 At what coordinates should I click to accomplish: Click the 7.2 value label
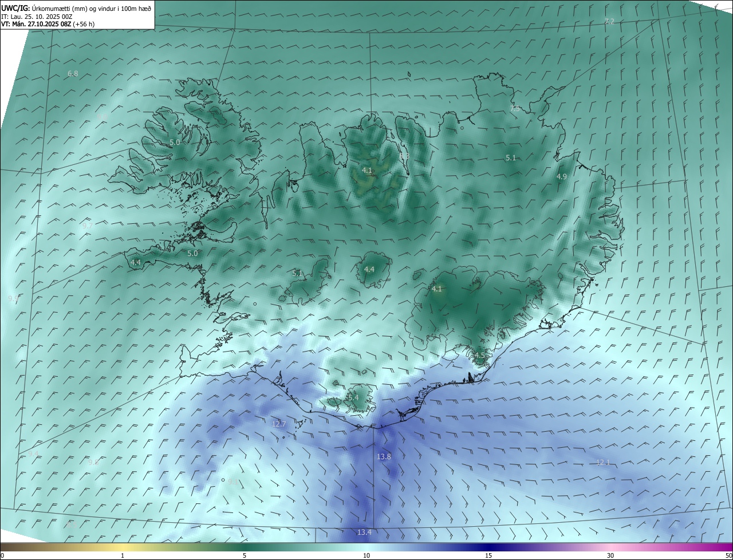609,21
